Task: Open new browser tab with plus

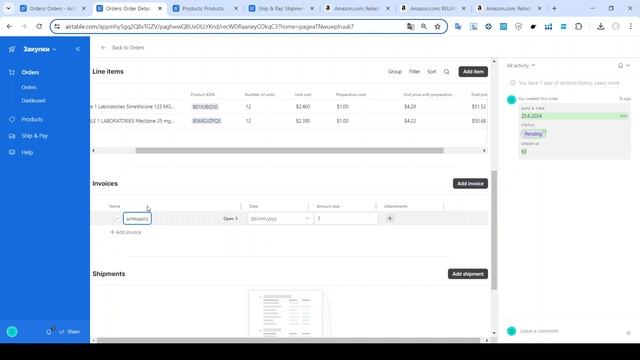Action: 554,8
